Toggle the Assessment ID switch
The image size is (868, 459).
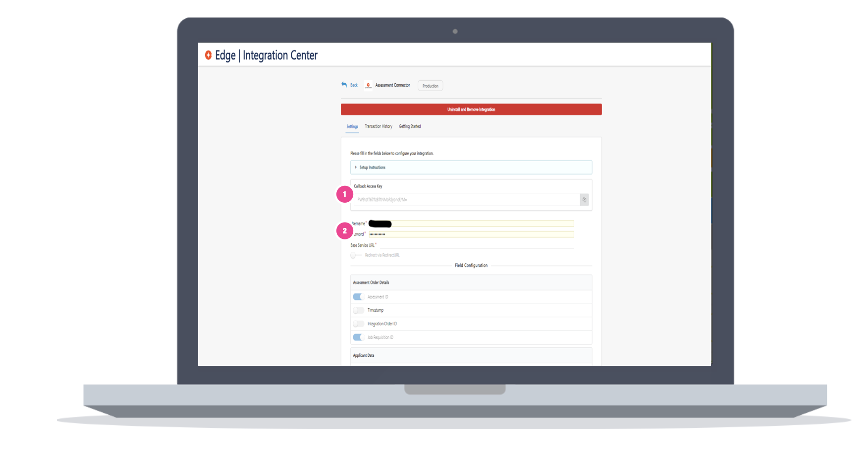click(358, 297)
